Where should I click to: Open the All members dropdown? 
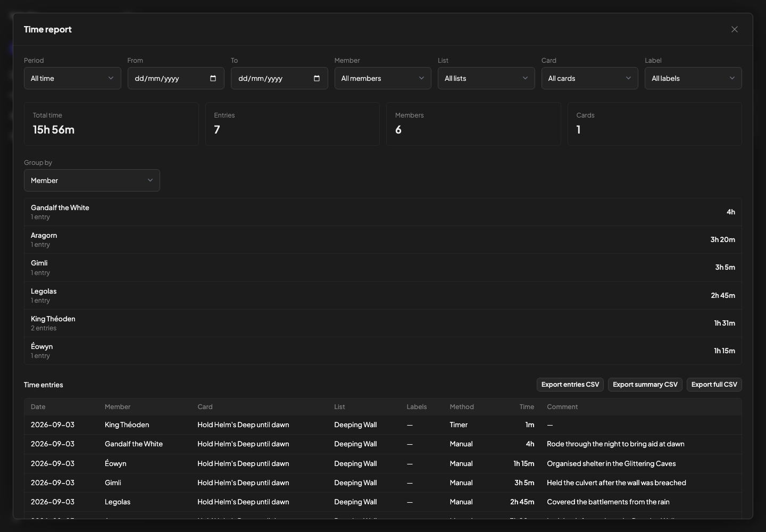click(x=383, y=78)
